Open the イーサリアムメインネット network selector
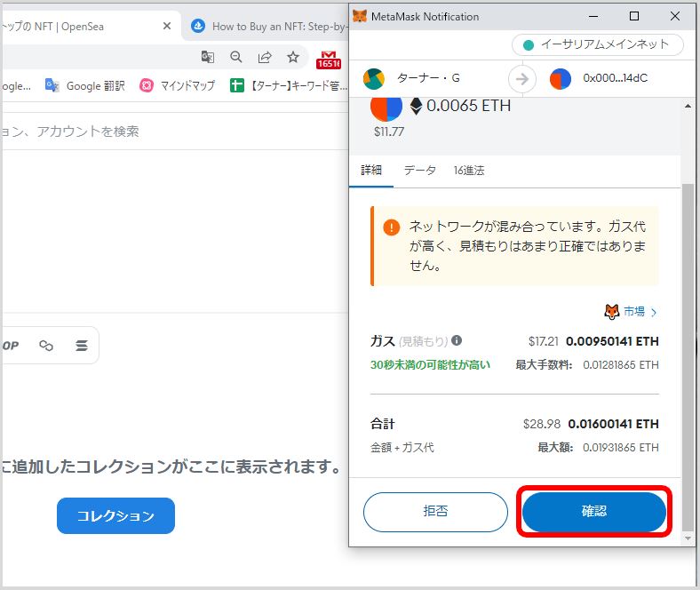 (x=597, y=44)
